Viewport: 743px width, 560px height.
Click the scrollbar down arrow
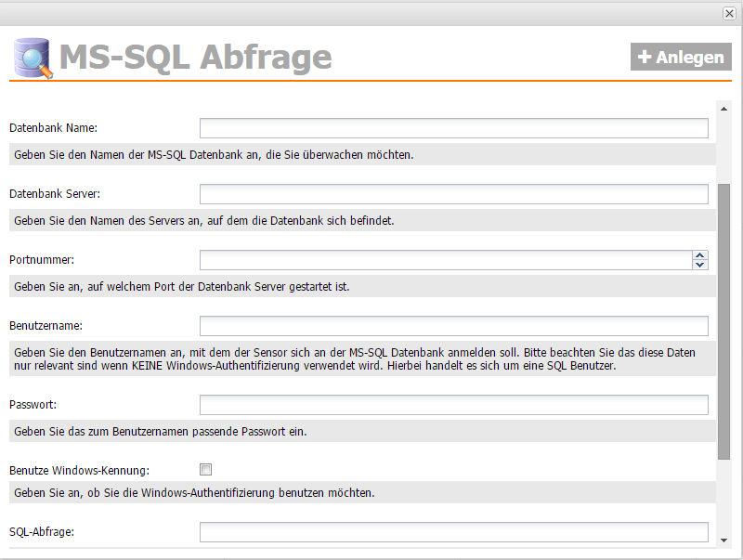click(x=724, y=538)
